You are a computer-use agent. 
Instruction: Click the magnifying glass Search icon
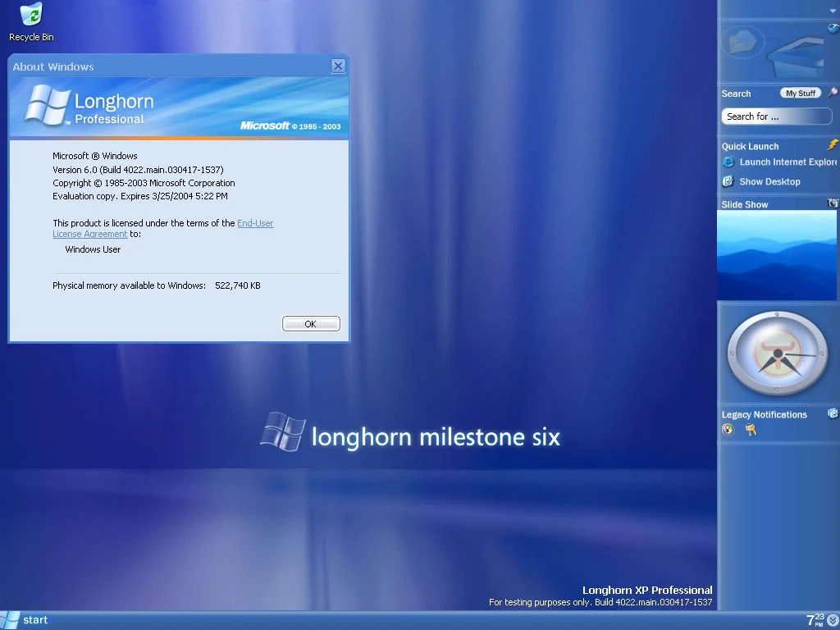pyautogui.click(x=832, y=93)
